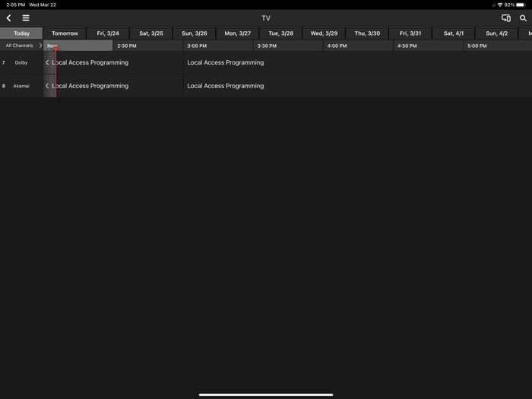
Task: Click the red current-time marker
Action: pyautogui.click(x=55, y=49)
